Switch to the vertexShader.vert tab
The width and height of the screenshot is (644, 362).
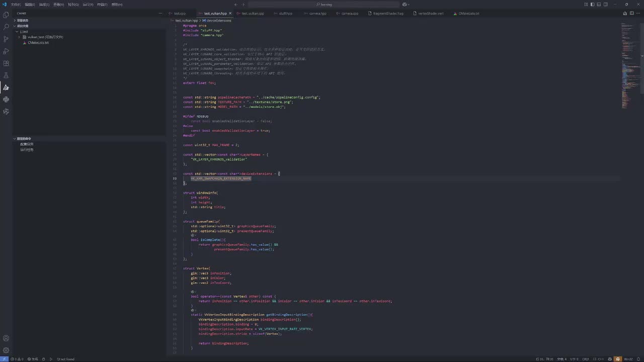click(431, 14)
